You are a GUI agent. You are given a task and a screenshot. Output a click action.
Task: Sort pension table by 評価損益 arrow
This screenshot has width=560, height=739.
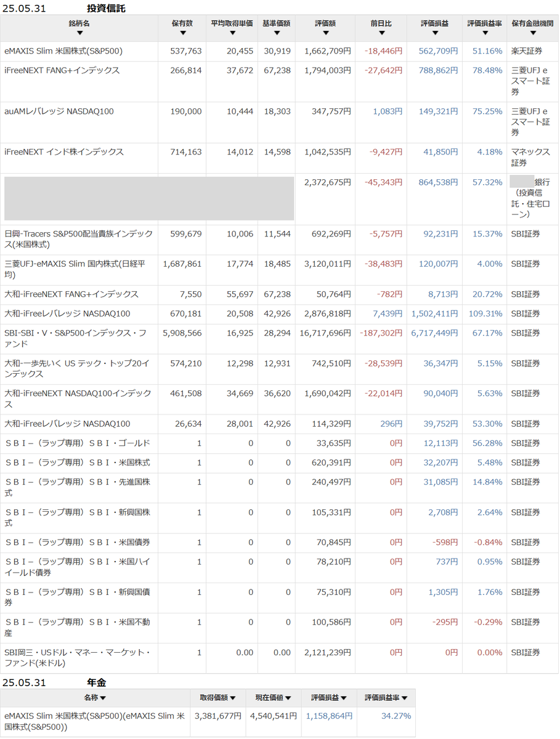tap(343, 698)
